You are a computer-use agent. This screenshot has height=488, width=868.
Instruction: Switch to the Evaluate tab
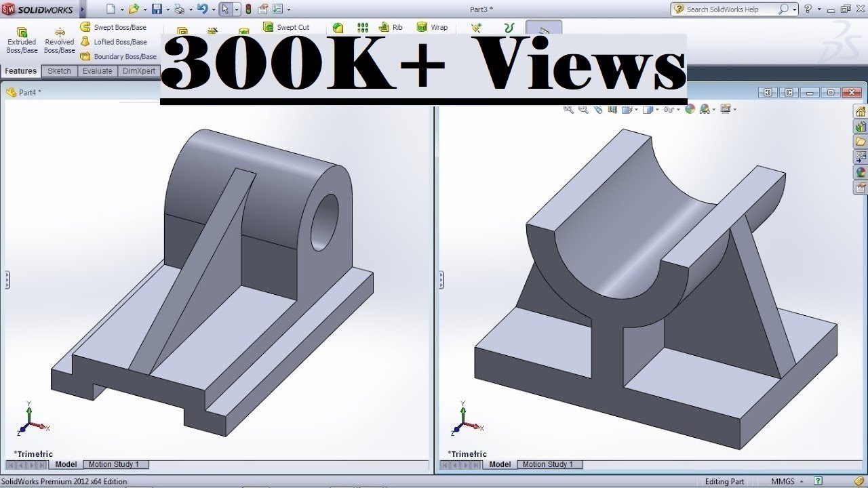pyautogui.click(x=98, y=71)
